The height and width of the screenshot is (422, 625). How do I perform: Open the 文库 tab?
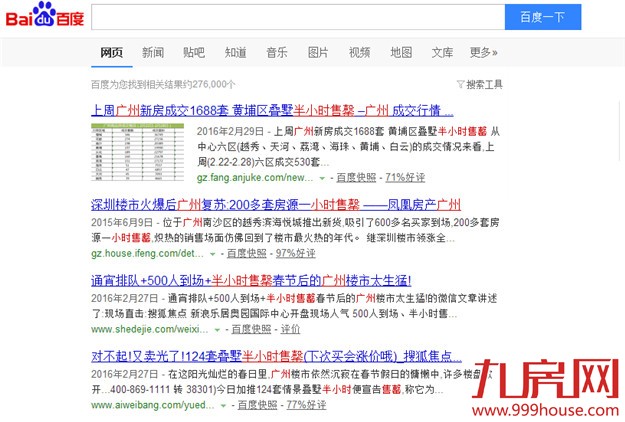click(x=442, y=53)
